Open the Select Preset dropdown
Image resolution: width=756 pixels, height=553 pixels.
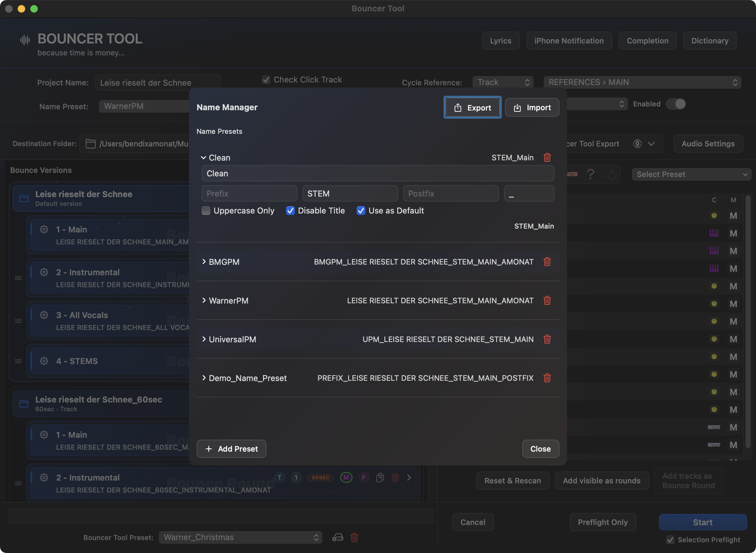[691, 174]
